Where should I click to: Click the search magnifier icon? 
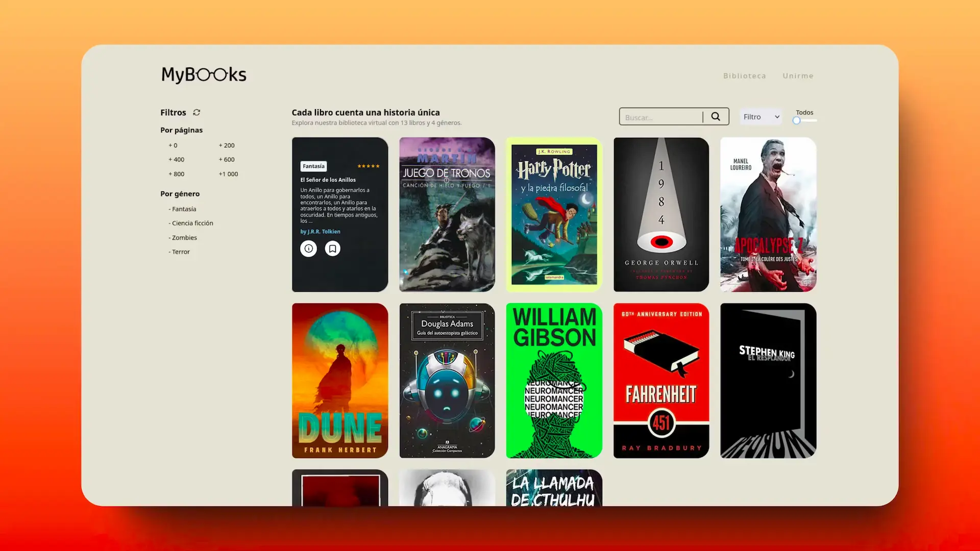click(x=716, y=116)
